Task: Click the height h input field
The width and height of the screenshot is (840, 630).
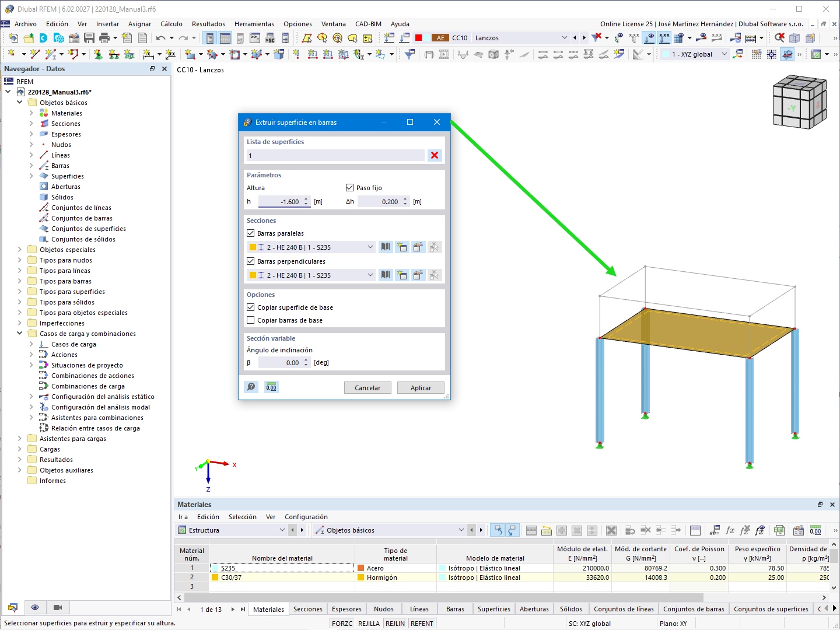Action: (x=281, y=202)
